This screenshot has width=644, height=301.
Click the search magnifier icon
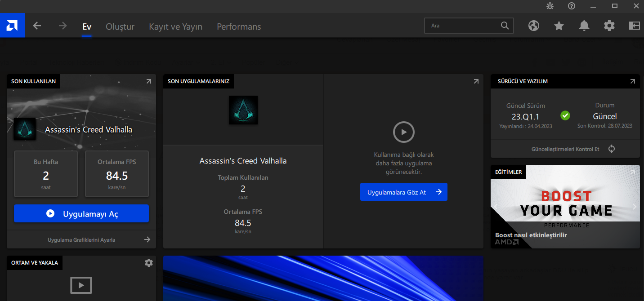505,26
